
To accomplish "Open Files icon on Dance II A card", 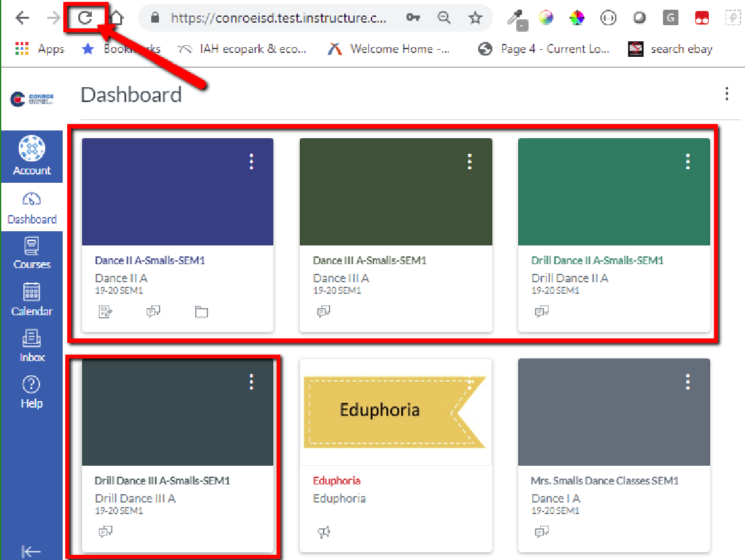I will (x=202, y=313).
